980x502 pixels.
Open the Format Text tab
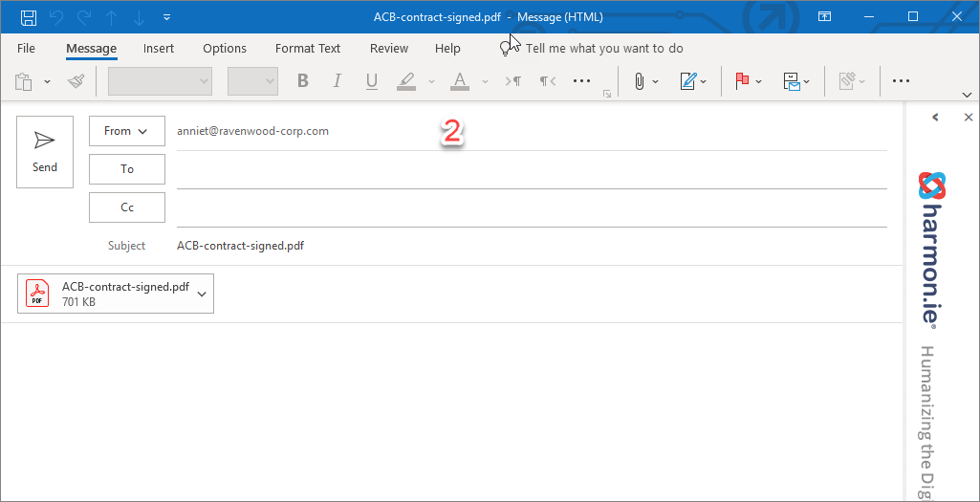(308, 48)
